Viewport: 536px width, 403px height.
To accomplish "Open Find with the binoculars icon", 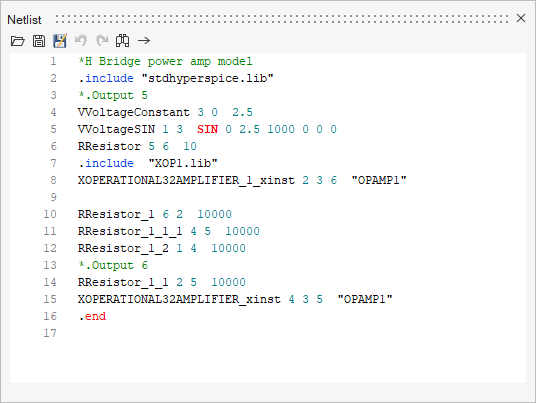I will 122,41.
